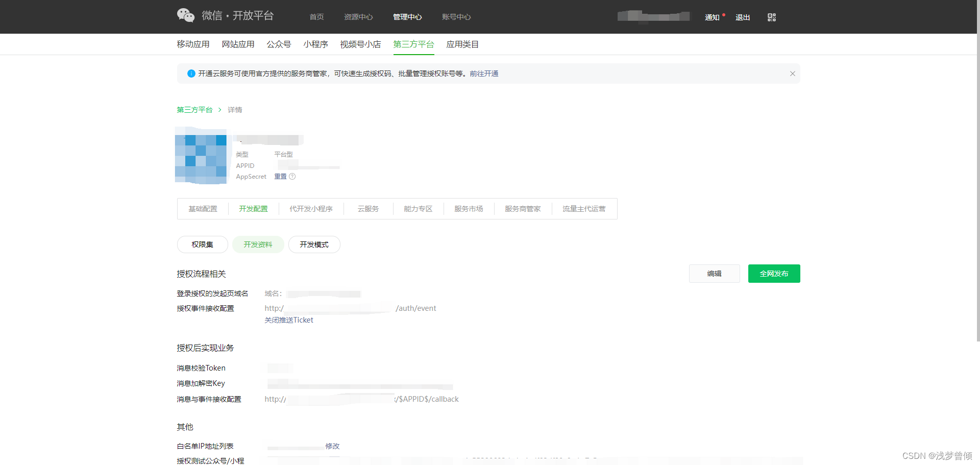The height and width of the screenshot is (465, 980).
Task: Open the 服务市场 tab
Action: pos(469,209)
